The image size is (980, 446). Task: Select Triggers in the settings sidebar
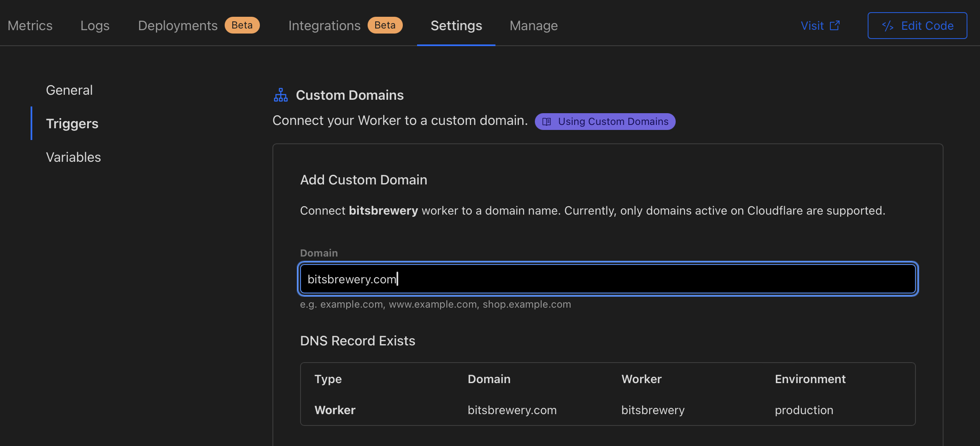click(72, 124)
